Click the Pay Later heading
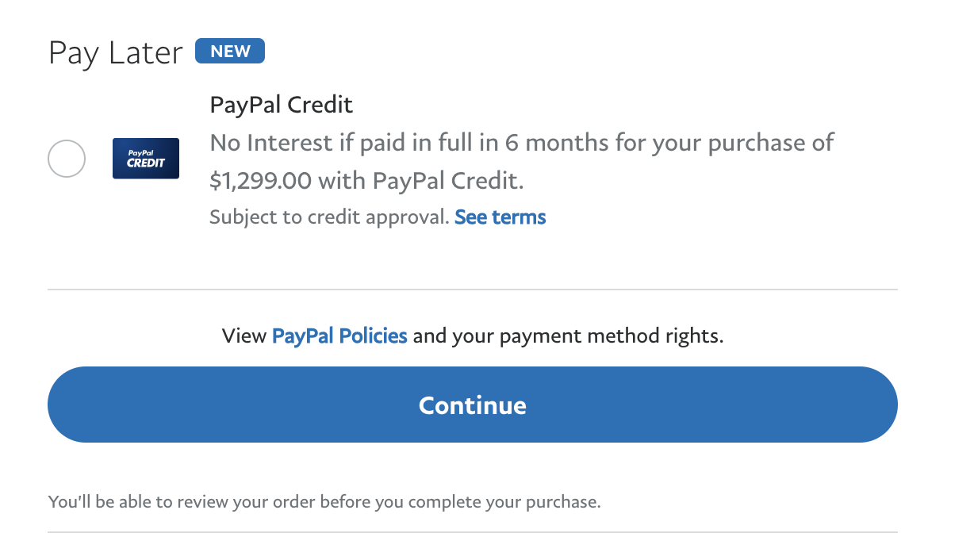The image size is (974, 560). point(116,53)
